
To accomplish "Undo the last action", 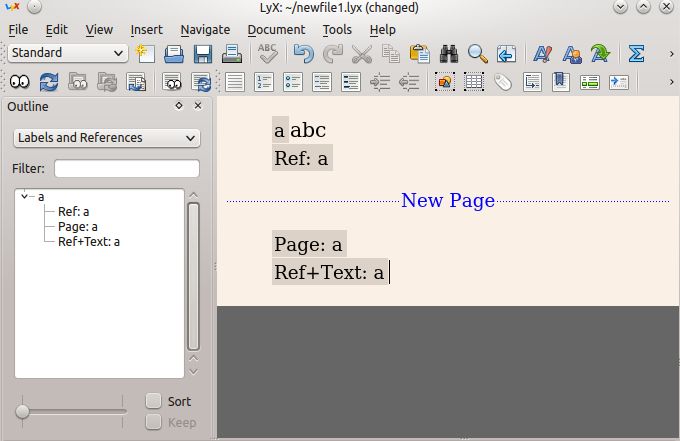I will pyautogui.click(x=304, y=54).
